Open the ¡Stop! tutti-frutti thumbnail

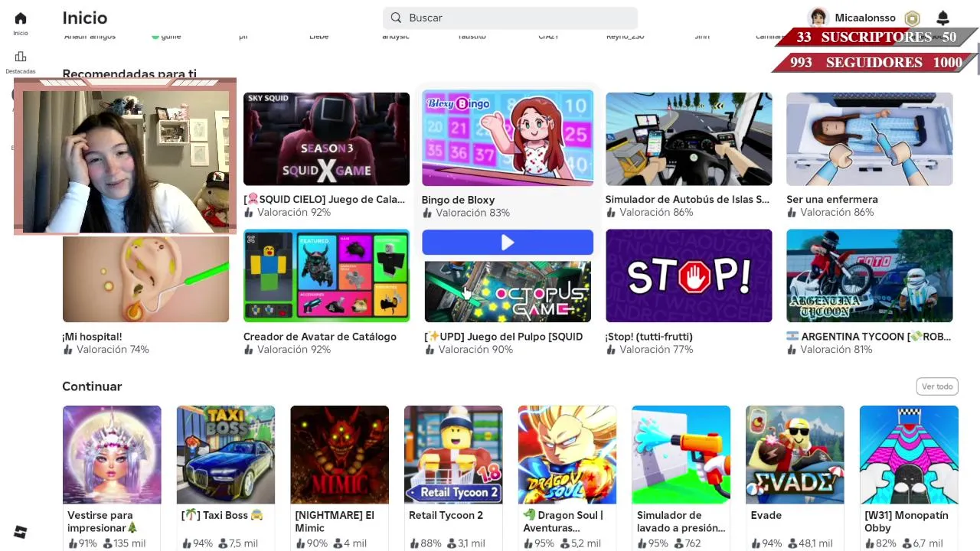(x=688, y=275)
